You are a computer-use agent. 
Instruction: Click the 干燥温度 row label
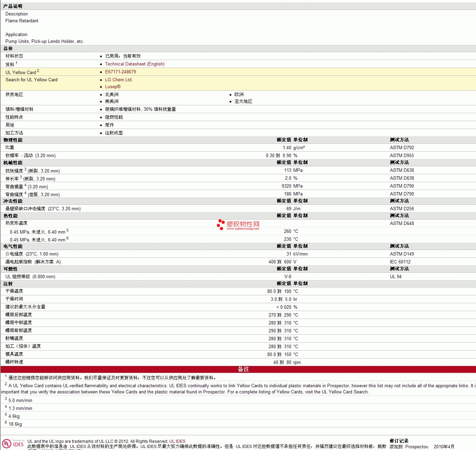pos(14,291)
